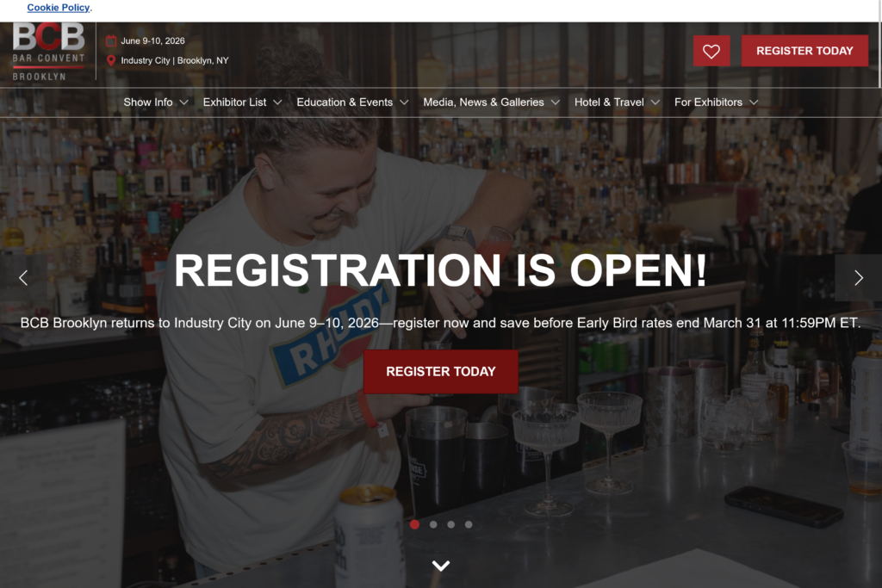Open the Cookie Policy link
This screenshot has height=588, width=882.
click(x=59, y=7)
